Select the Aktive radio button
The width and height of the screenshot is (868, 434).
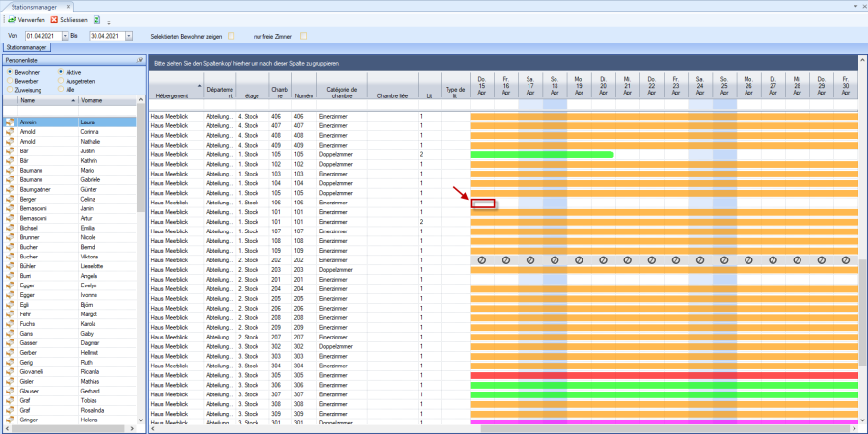coord(61,72)
